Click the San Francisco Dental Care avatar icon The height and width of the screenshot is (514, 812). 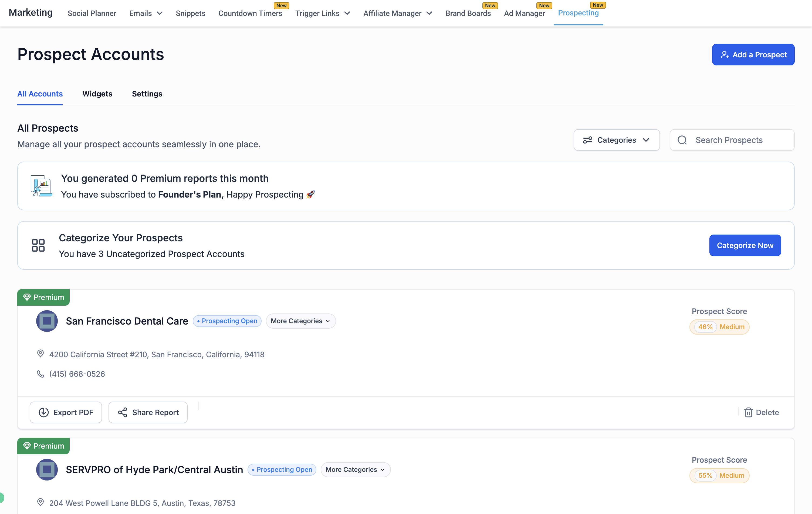(x=47, y=321)
